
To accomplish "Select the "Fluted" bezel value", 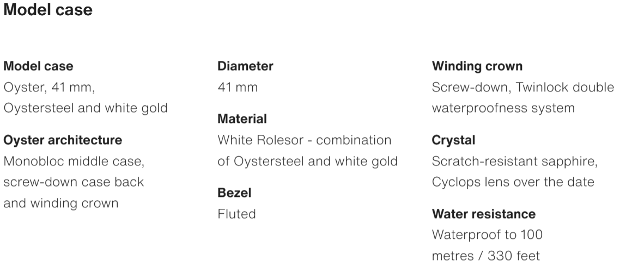I will click(236, 214).
